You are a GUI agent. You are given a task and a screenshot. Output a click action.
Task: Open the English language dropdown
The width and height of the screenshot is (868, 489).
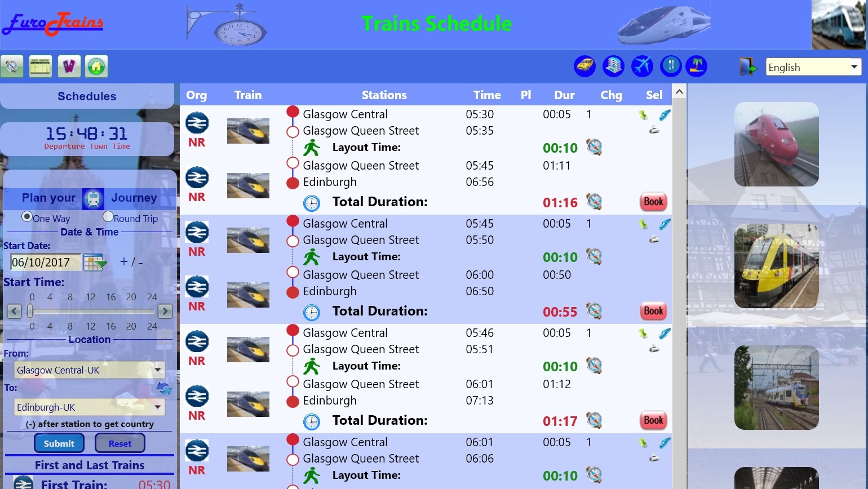(813, 67)
